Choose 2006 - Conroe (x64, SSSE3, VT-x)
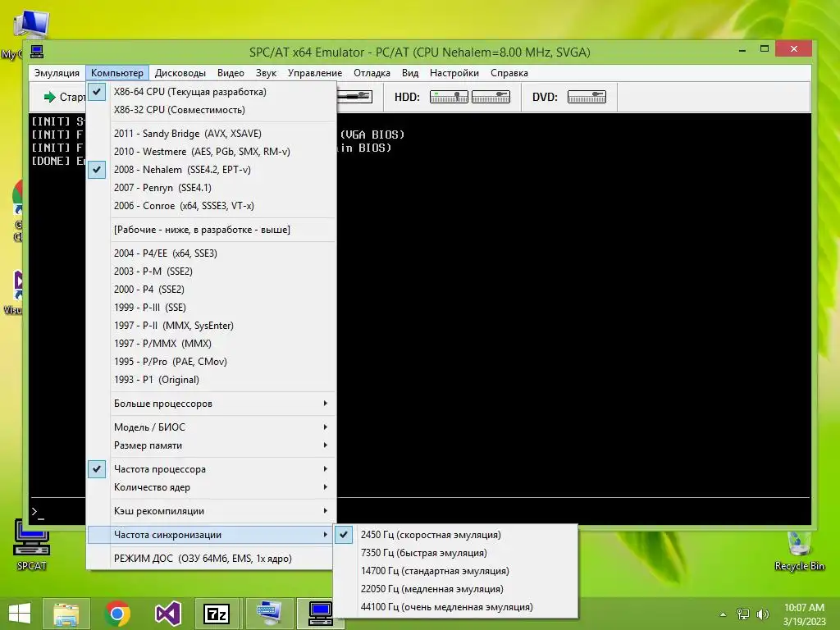Screen dimensions: 840x630 tap(211, 206)
